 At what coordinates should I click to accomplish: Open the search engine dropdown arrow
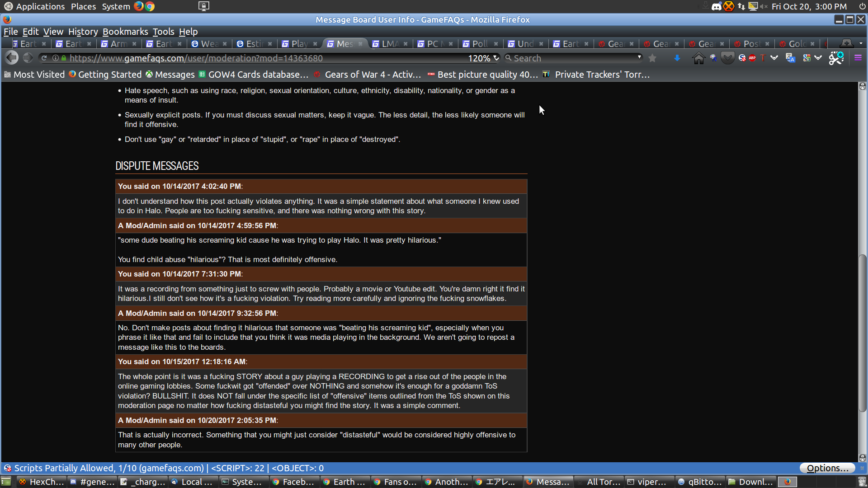639,57
